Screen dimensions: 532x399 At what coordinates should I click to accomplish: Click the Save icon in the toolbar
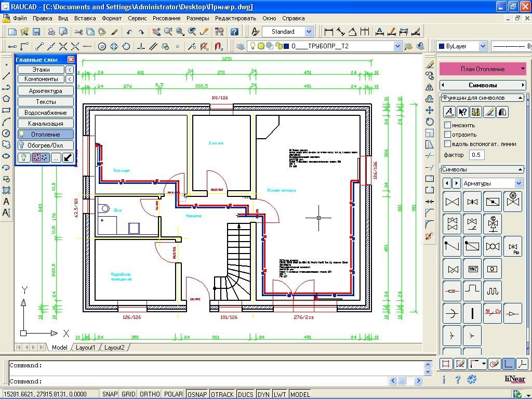(x=36, y=32)
